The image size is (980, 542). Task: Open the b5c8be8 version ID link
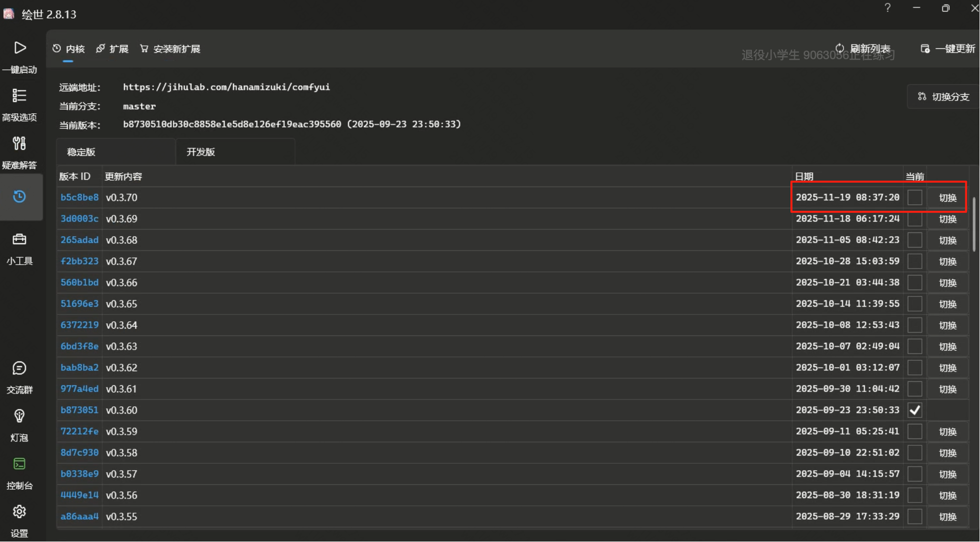(79, 197)
